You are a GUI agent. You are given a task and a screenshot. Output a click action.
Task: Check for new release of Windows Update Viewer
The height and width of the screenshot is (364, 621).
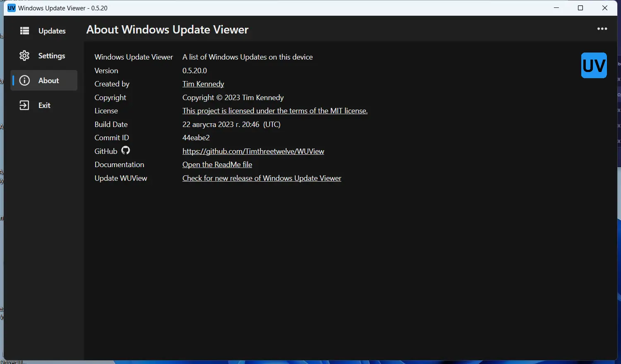click(x=262, y=178)
